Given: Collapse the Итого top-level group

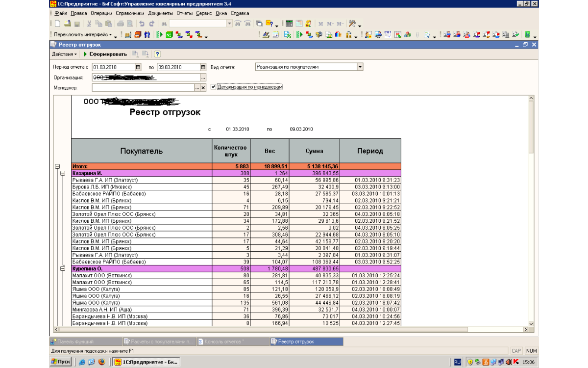Looking at the screenshot, I should (57, 166).
